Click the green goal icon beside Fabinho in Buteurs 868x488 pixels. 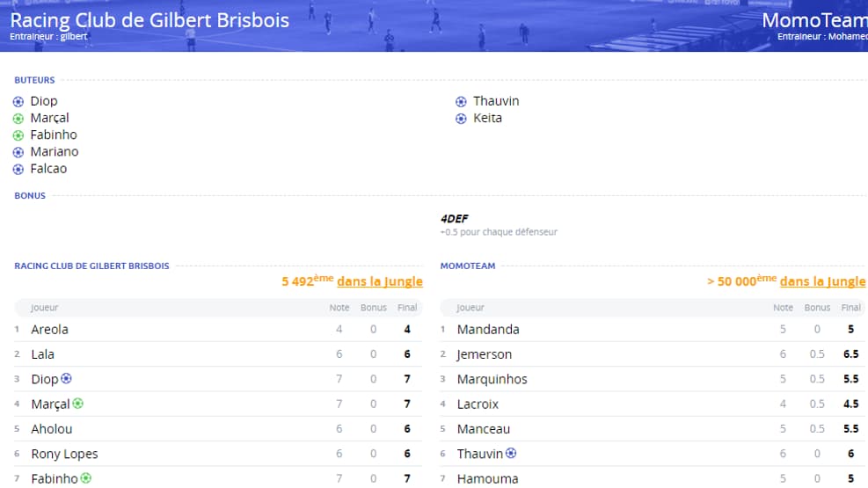[18, 135]
